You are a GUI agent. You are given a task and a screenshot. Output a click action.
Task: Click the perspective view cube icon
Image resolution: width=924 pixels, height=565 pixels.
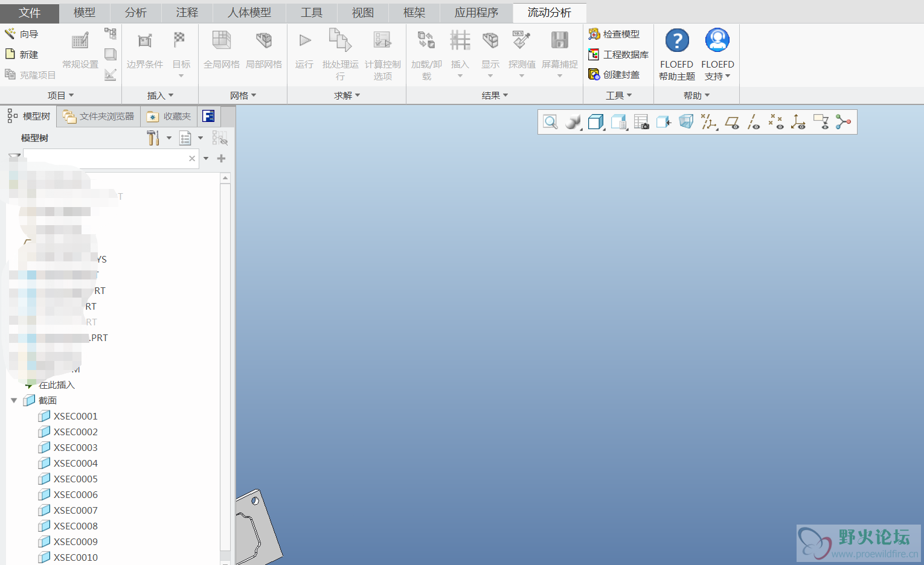coord(686,122)
